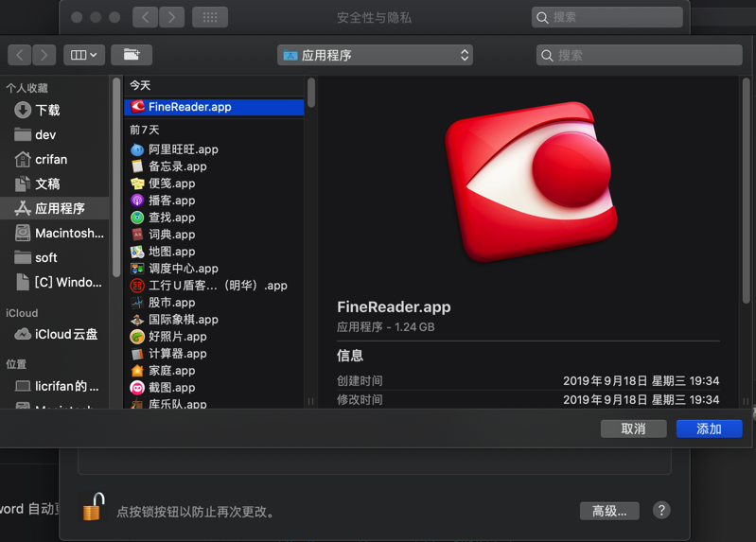Click file dialog 搜索 search field

pos(640,55)
